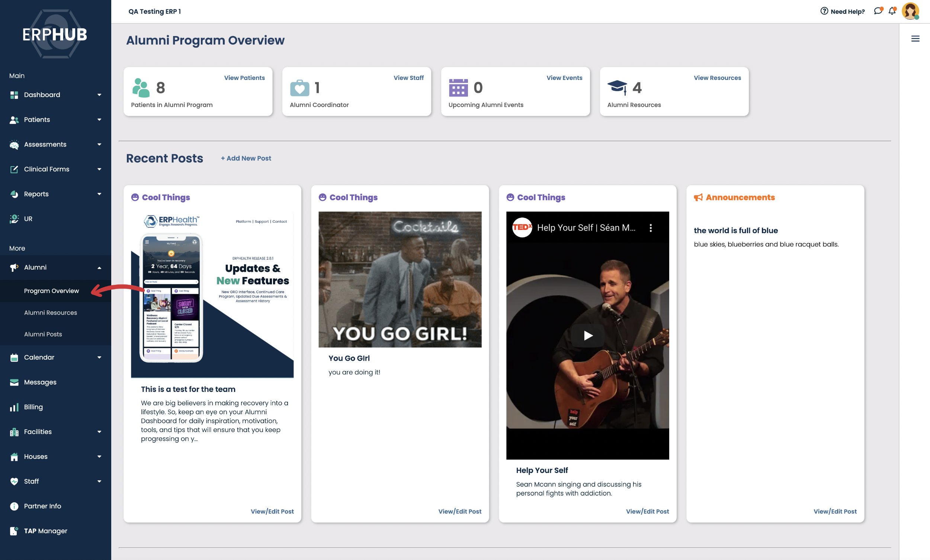Click Add New Post link
Image resolution: width=930 pixels, height=560 pixels.
tap(246, 158)
